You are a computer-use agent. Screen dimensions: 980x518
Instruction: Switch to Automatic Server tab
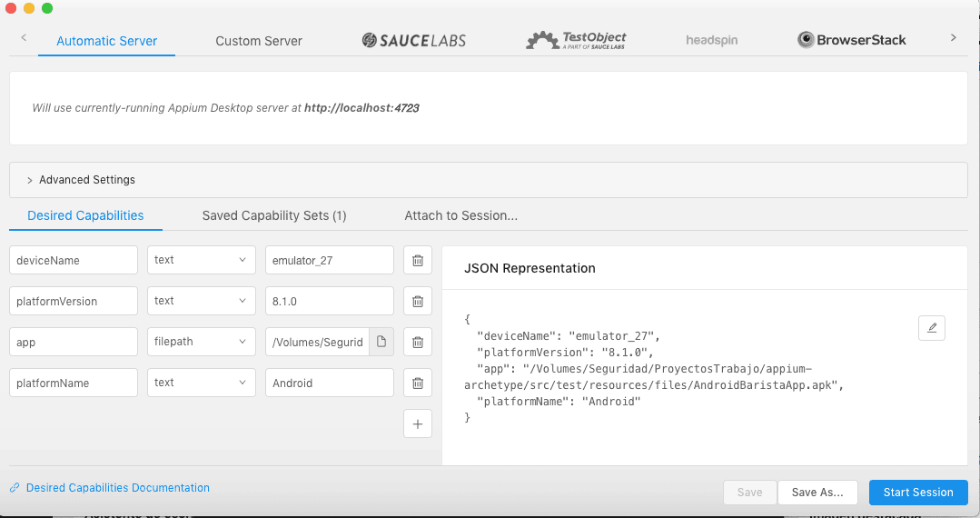coord(107,41)
